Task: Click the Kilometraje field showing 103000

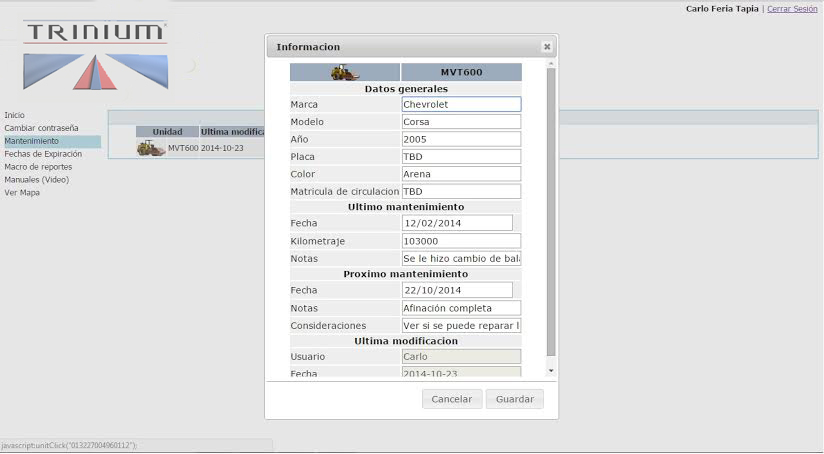Action: click(x=460, y=241)
